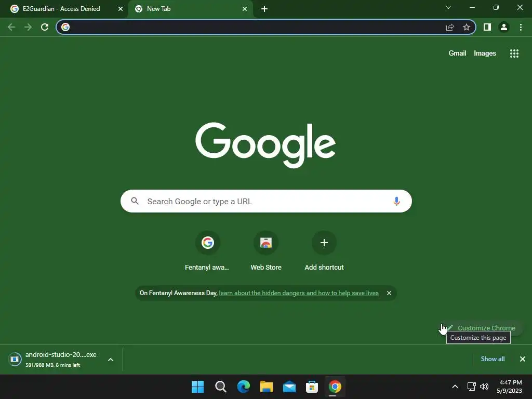Open Microsoft Store from the taskbar
Viewport: 532px width, 399px height.
[312, 387]
